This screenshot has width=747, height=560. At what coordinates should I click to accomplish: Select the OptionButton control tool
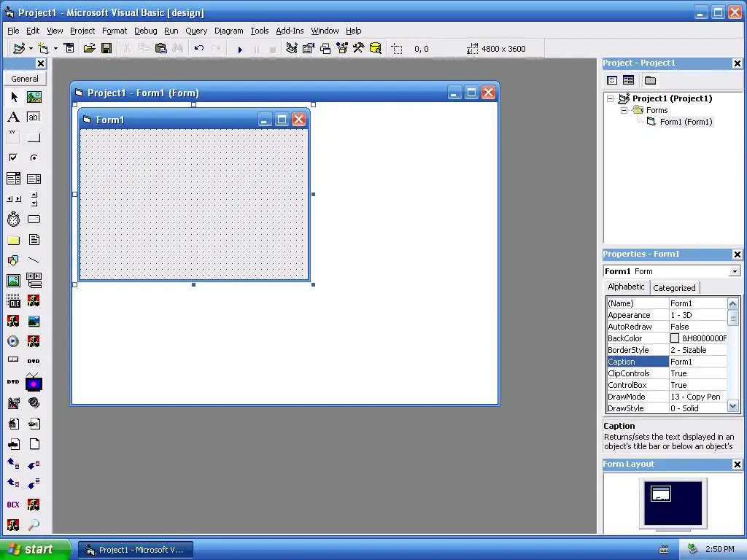[34, 157]
